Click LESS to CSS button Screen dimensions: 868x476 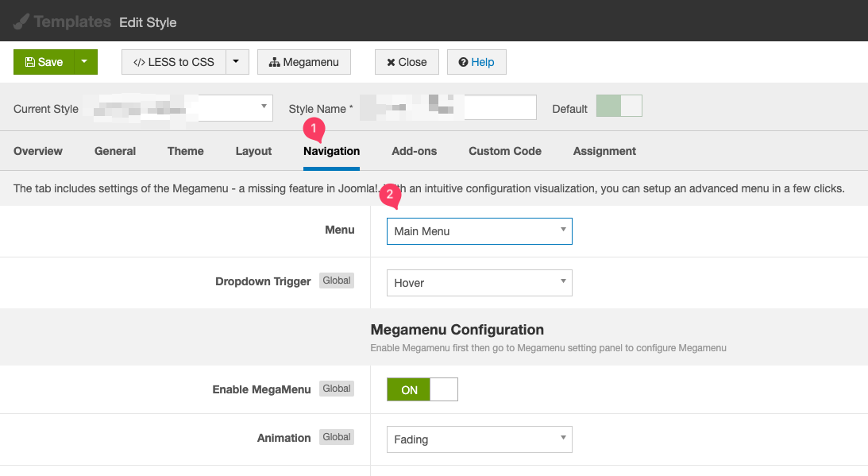click(173, 62)
